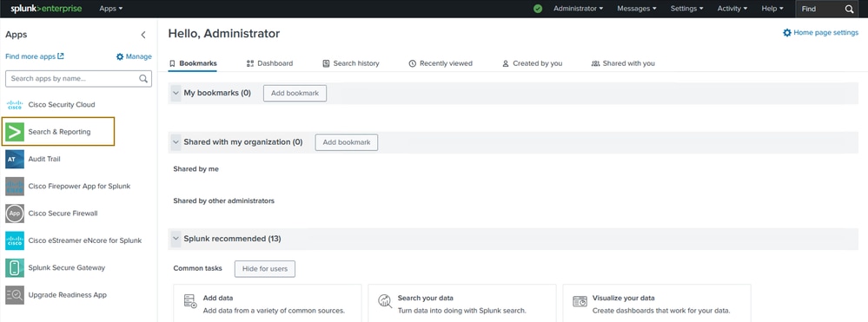Viewport: 868px width, 322px height.
Task: Click the Find magnifier icon in top bar
Action: (849, 9)
